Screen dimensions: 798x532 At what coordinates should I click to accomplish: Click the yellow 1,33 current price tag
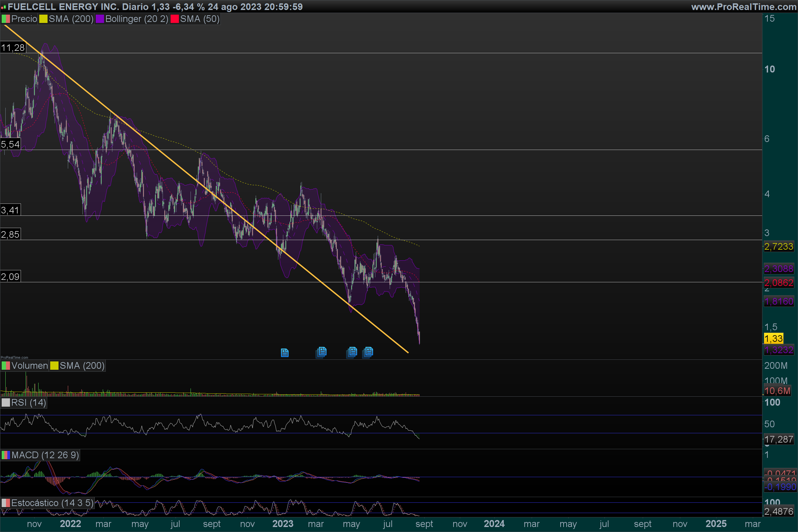coord(773,338)
